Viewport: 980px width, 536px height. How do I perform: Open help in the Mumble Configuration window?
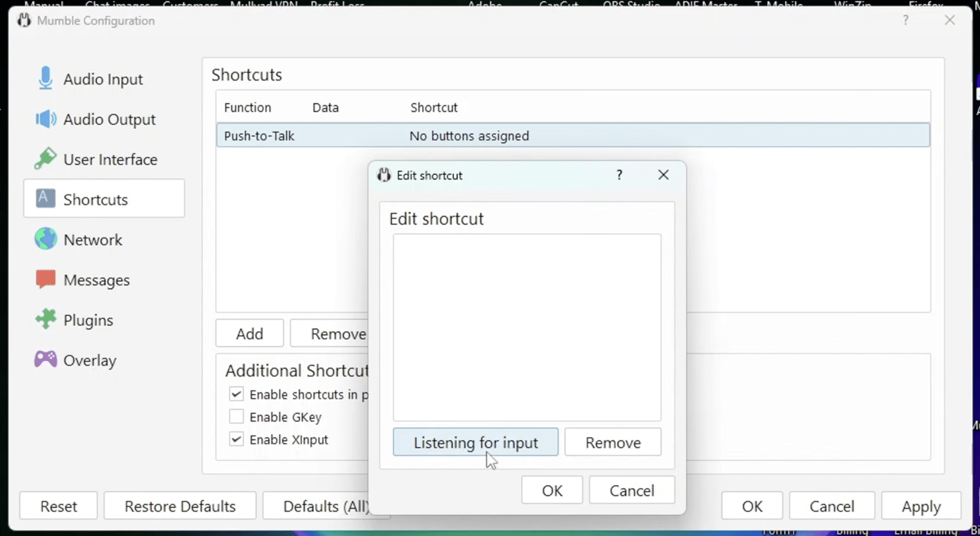point(905,20)
